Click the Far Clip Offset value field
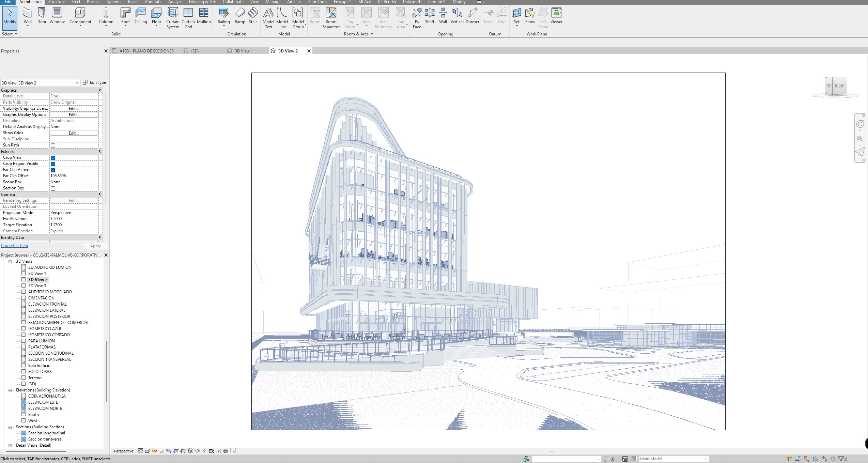 (x=74, y=176)
